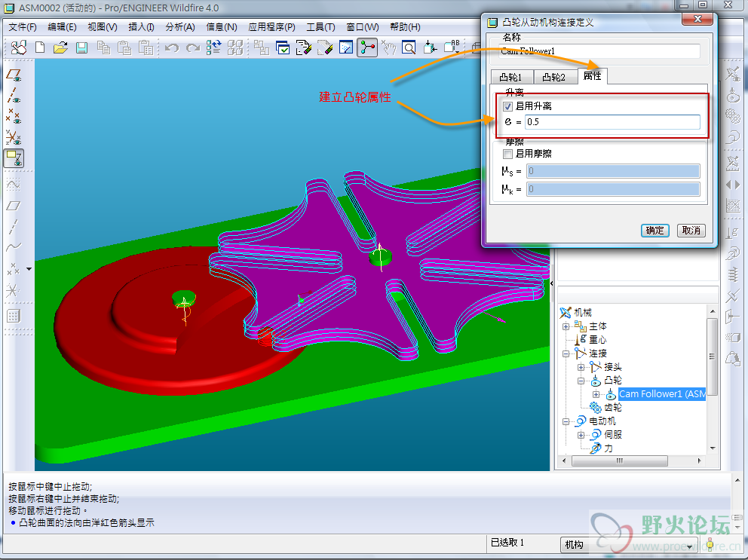The width and height of the screenshot is (748, 560).
Task: Click the gears icon in right toolbar
Action: [x=732, y=116]
